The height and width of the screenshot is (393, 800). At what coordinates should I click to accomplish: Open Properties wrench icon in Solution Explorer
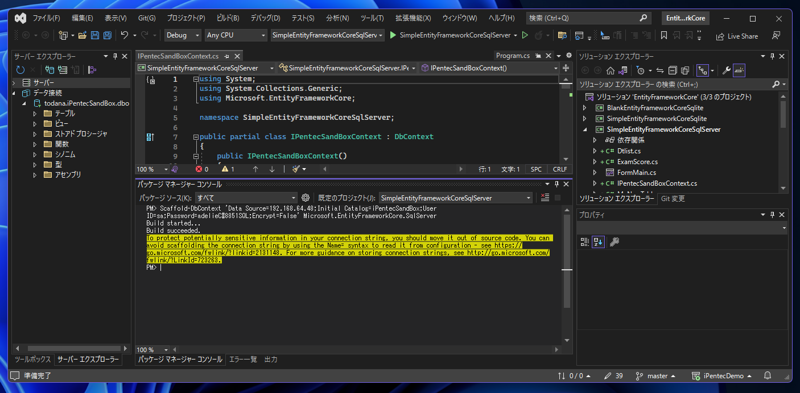pyautogui.click(x=726, y=70)
